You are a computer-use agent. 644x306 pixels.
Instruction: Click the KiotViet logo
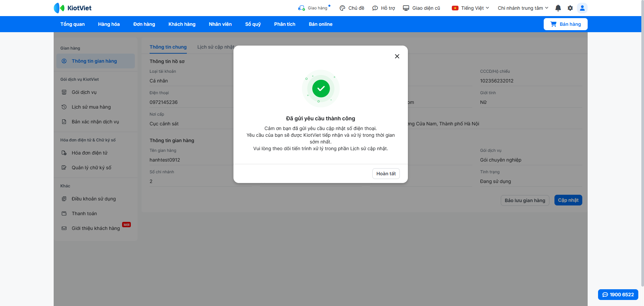coord(73,8)
